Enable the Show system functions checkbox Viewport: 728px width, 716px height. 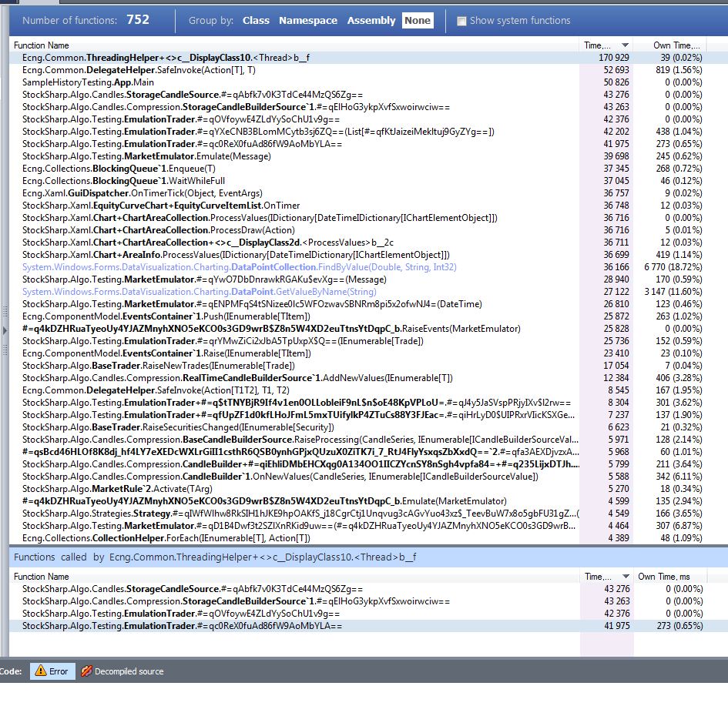461,21
